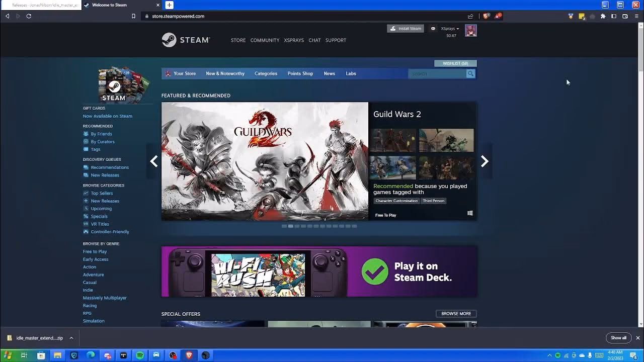Show the previous featured game
Screen dimensions: 644x362
click(154, 161)
